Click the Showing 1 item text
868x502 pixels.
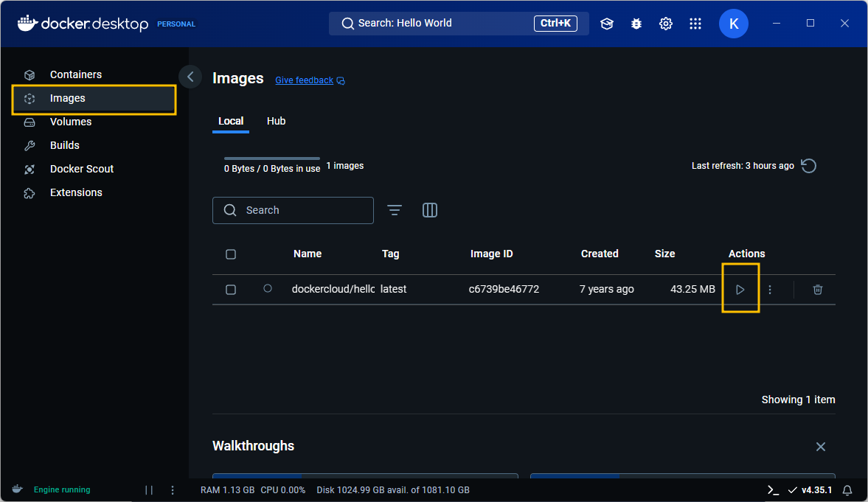(x=798, y=400)
